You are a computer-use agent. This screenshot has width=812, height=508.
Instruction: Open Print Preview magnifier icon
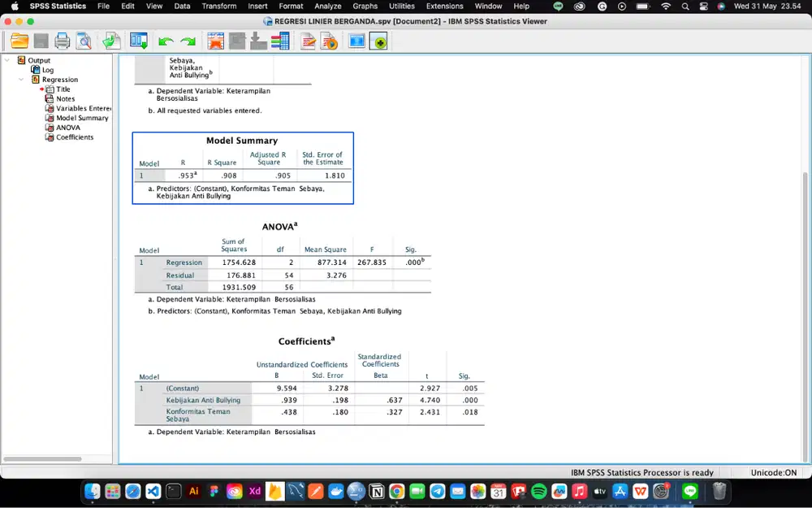84,41
